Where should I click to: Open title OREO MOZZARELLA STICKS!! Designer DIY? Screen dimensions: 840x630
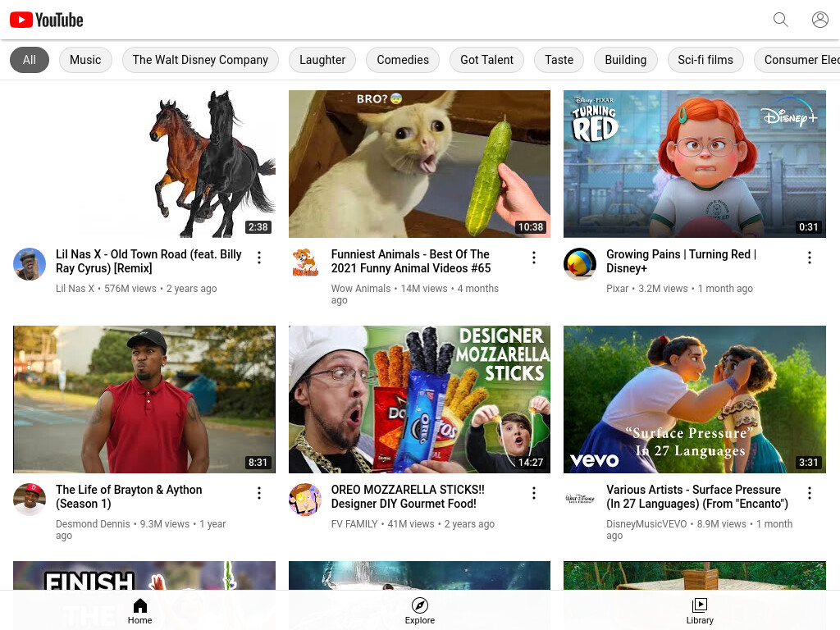[408, 496]
